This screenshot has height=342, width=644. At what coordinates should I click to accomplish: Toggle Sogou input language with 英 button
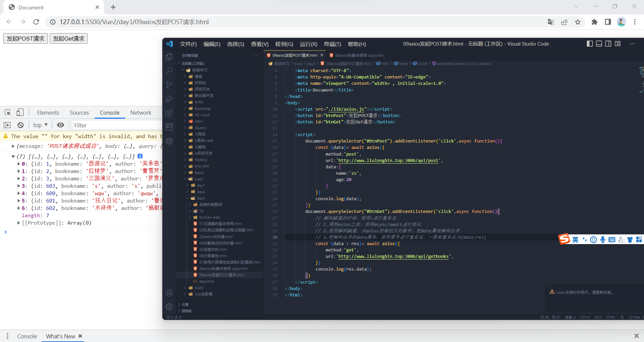pos(575,239)
